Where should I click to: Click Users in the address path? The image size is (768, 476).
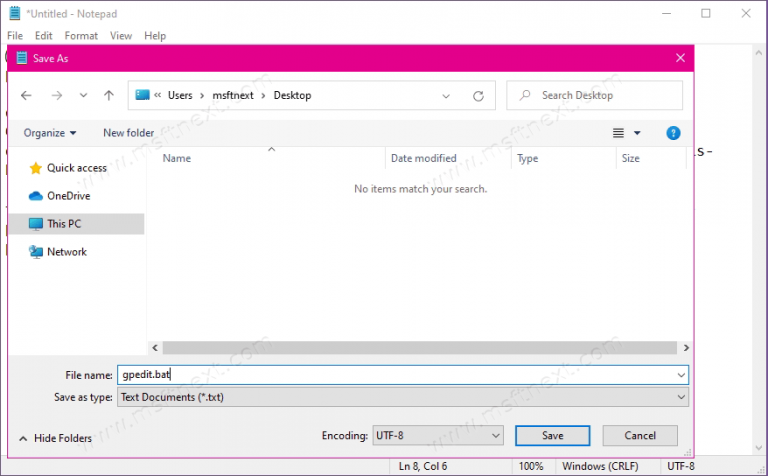coord(180,95)
